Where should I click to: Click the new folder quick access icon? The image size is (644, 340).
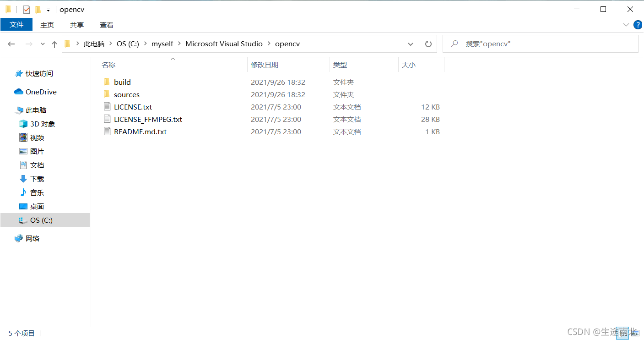pyautogui.click(x=38, y=9)
